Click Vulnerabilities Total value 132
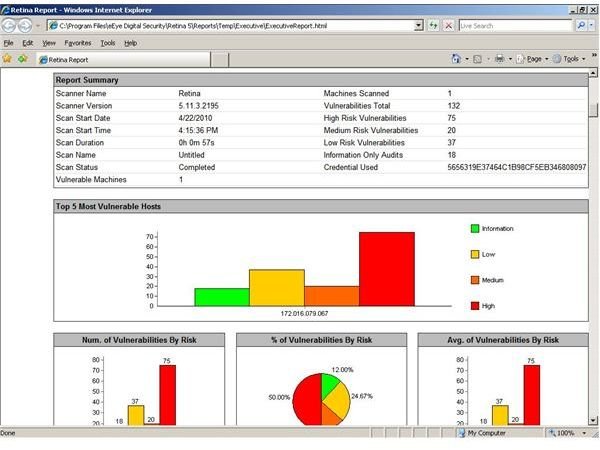 coord(454,106)
